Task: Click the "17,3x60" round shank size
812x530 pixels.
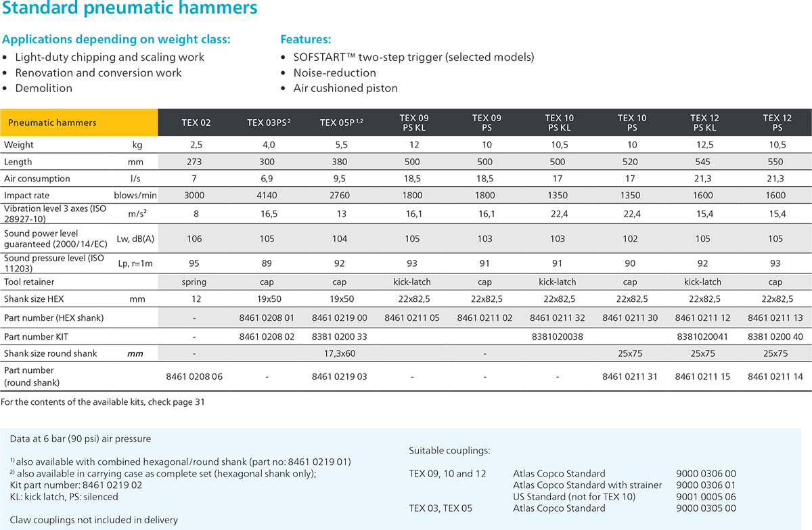Action: [341, 353]
